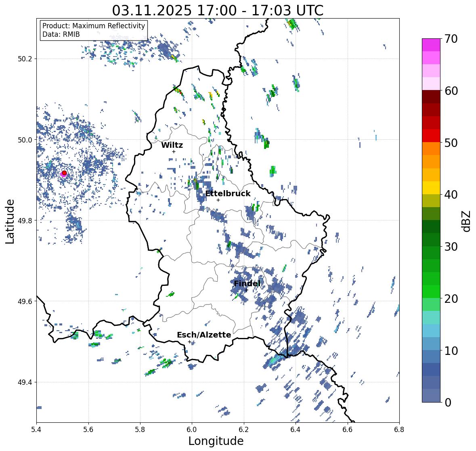Click the Longitude axis label
This screenshot has height=451, width=476.
click(x=216, y=441)
